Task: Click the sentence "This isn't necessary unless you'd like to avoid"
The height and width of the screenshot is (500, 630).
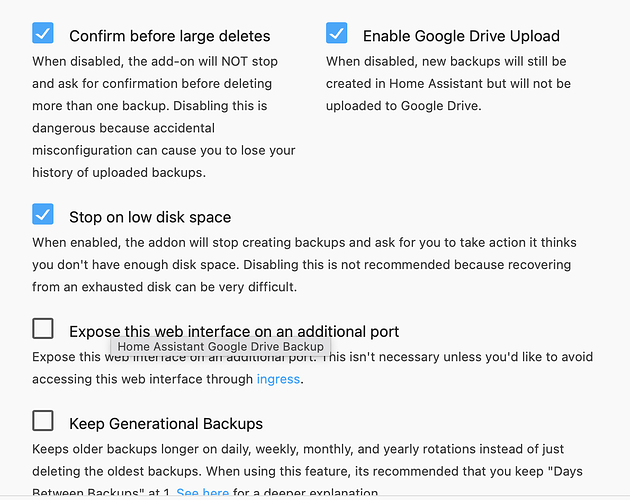Action: [460, 357]
